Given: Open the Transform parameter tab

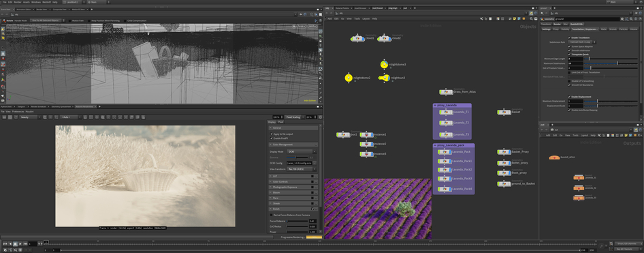Looking at the screenshot, I should tap(546, 25).
